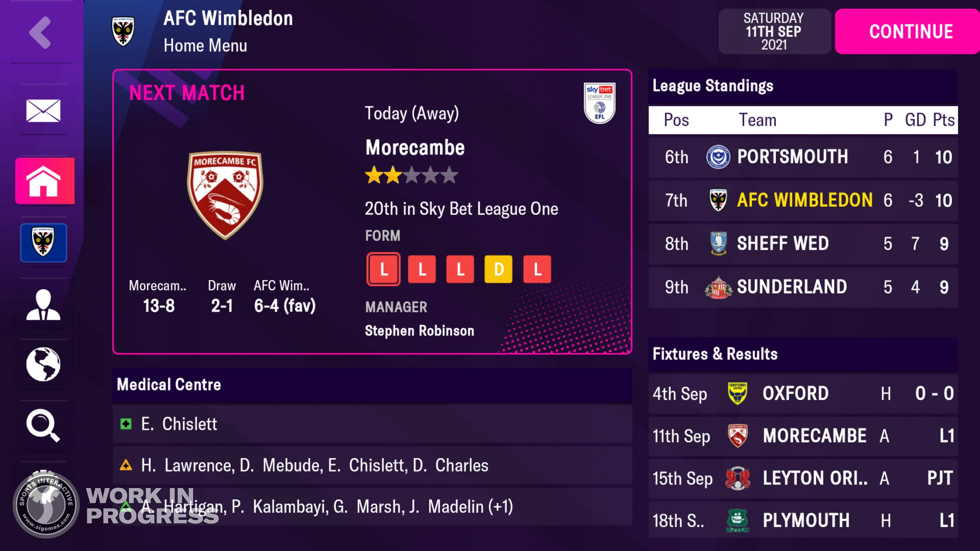Open the 15th Sep Leyton Orient fixture

click(x=802, y=478)
